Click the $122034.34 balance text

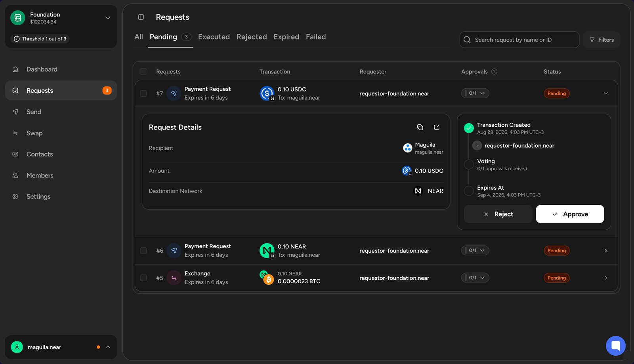click(43, 22)
